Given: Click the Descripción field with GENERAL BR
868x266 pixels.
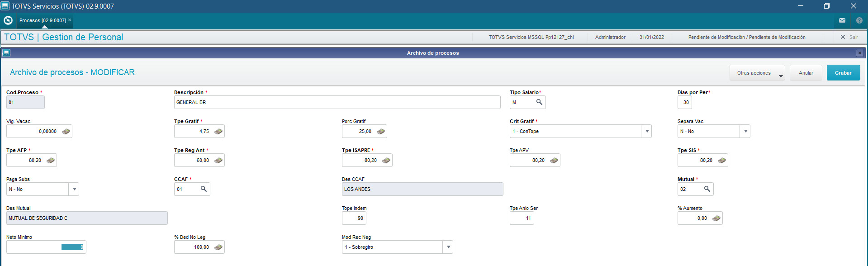Looking at the screenshot, I should (x=337, y=102).
